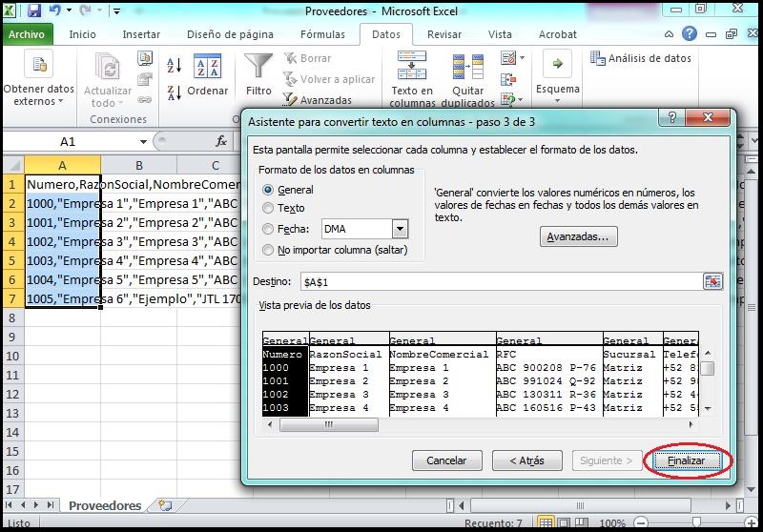Screen dimensions: 763x532
Task: Select the RFC column in data preview
Action: tap(549, 375)
